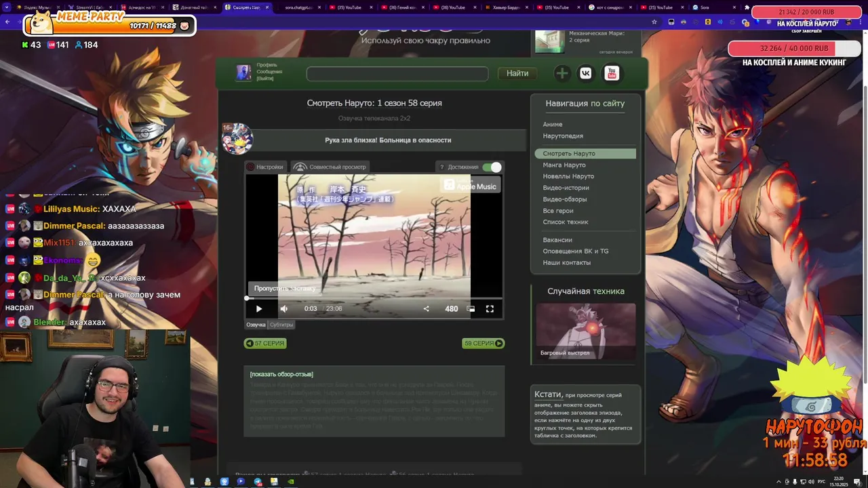The height and width of the screenshot is (488, 868).
Task: Open Telegram from the taskbar
Action: (x=258, y=482)
